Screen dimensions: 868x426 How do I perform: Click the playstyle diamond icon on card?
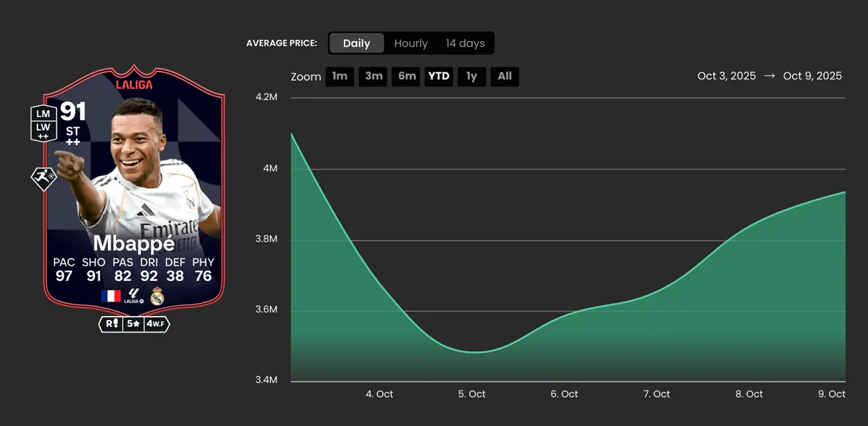pos(44,178)
